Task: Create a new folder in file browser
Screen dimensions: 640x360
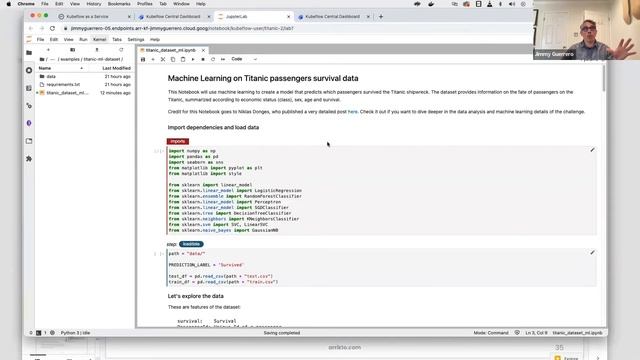Action: [x=72, y=50]
